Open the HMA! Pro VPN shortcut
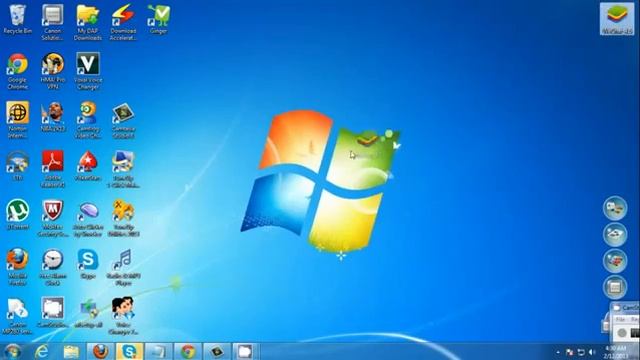The height and width of the screenshot is (360, 640). point(53,71)
